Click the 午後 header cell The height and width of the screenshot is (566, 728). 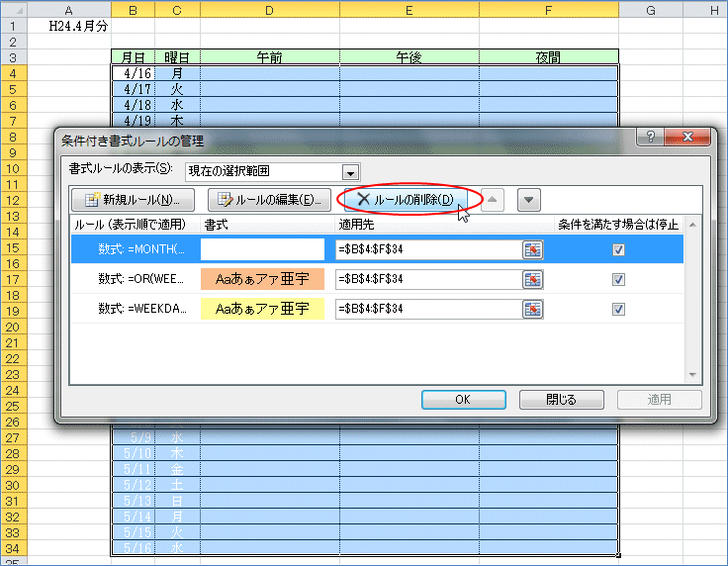pyautogui.click(x=409, y=57)
